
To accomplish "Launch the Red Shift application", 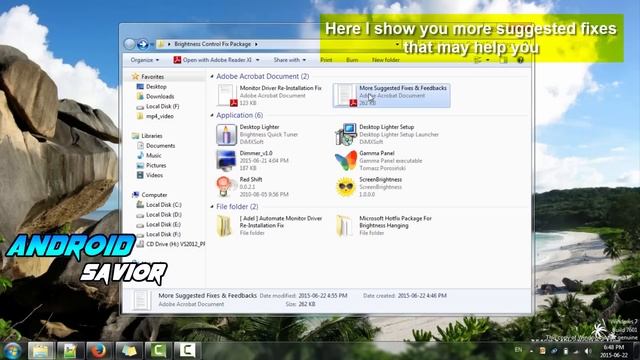I will [253, 187].
